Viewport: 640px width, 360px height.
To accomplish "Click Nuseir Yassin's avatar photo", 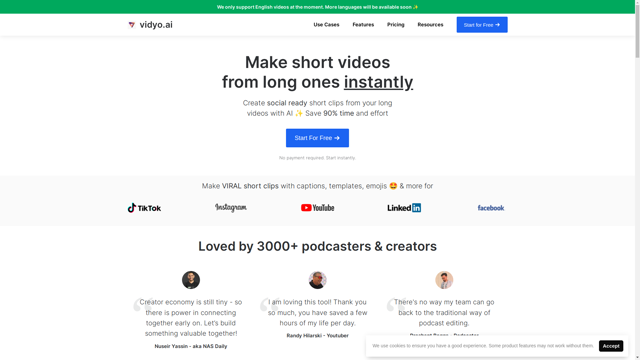I will coord(191,280).
